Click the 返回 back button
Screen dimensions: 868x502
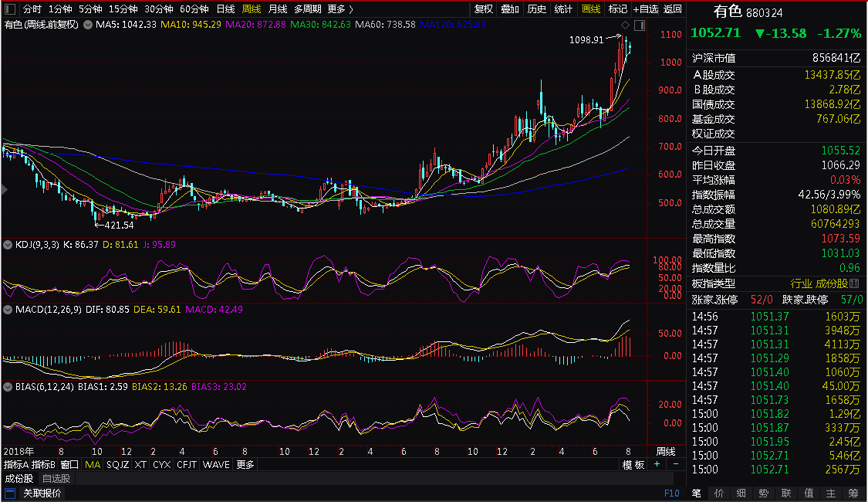tap(673, 9)
